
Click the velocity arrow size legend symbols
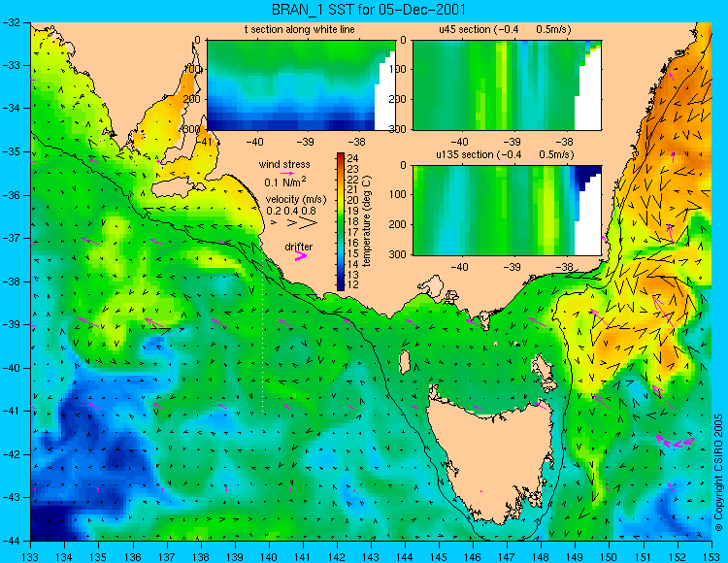pos(296,223)
